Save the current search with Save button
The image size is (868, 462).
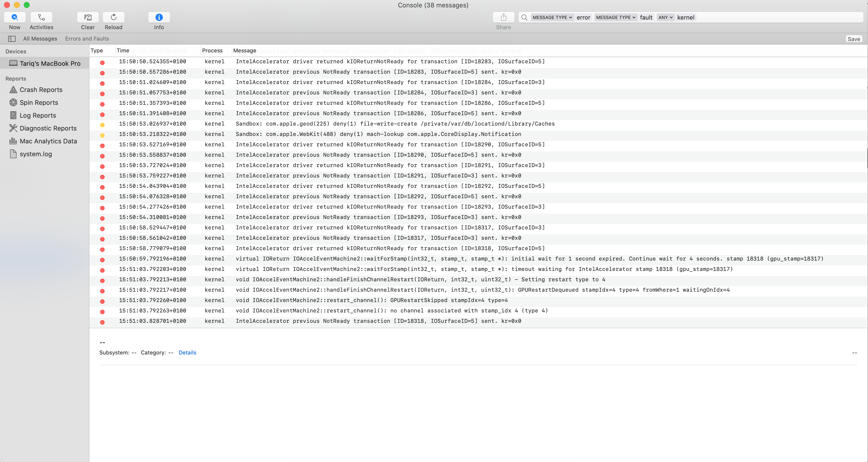(x=853, y=39)
